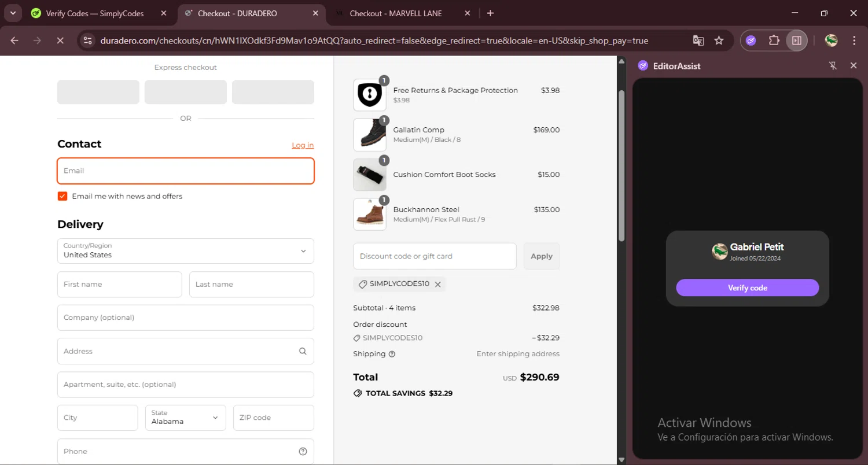The width and height of the screenshot is (868, 465).
Task: Close the Checkout - MARVELL LANE tab
Action: click(468, 13)
